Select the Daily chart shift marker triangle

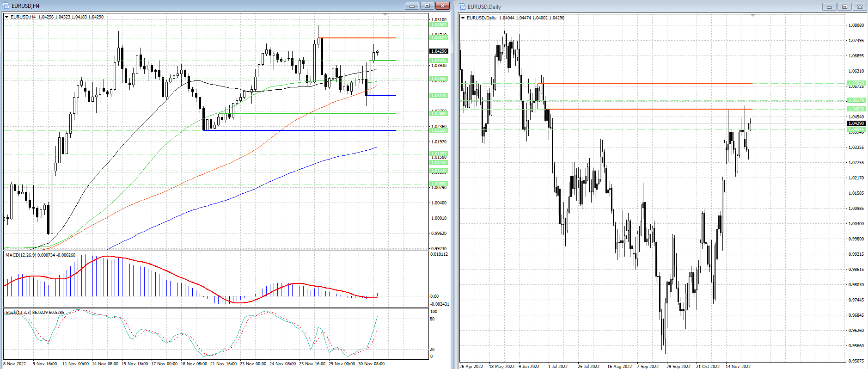coord(752,16)
